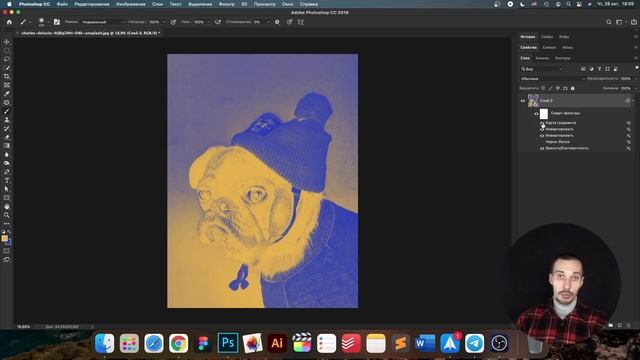Open Illustrator from the Dock
Viewport: 640px width, 360px height.
click(277, 343)
